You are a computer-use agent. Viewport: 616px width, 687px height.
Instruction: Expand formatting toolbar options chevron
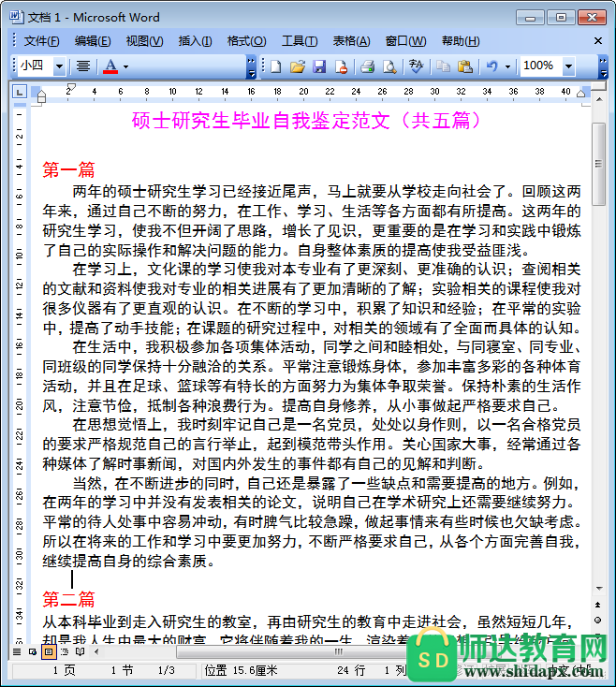(x=252, y=66)
